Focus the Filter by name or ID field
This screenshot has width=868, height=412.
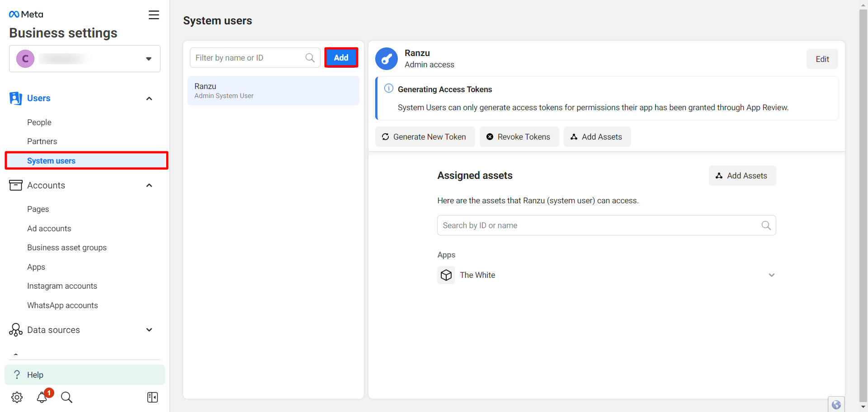(249, 58)
